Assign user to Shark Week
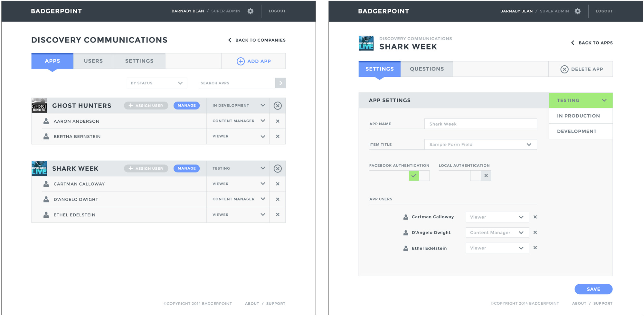Image resolution: width=644 pixels, height=322 pixels. 146,168
